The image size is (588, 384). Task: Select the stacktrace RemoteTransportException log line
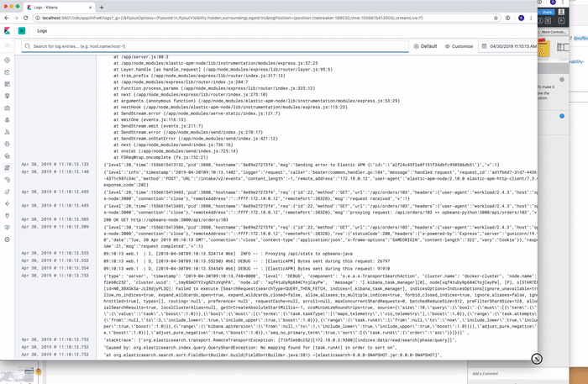pos(279,339)
